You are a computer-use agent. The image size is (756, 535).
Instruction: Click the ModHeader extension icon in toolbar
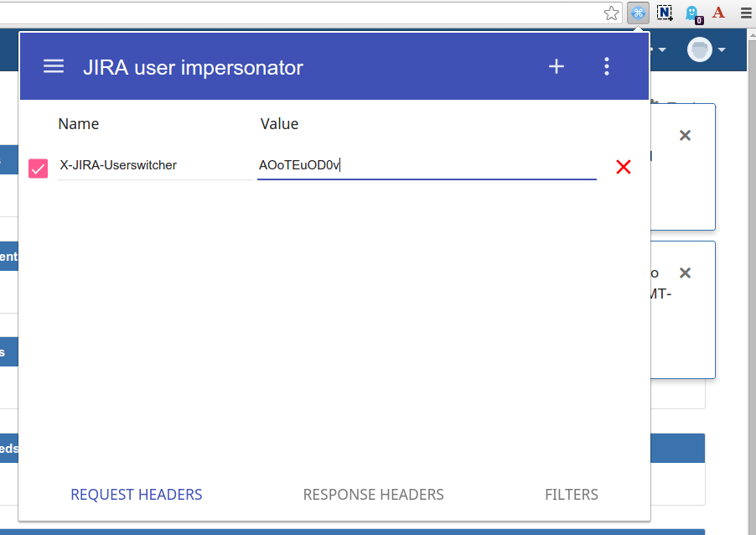click(x=639, y=13)
